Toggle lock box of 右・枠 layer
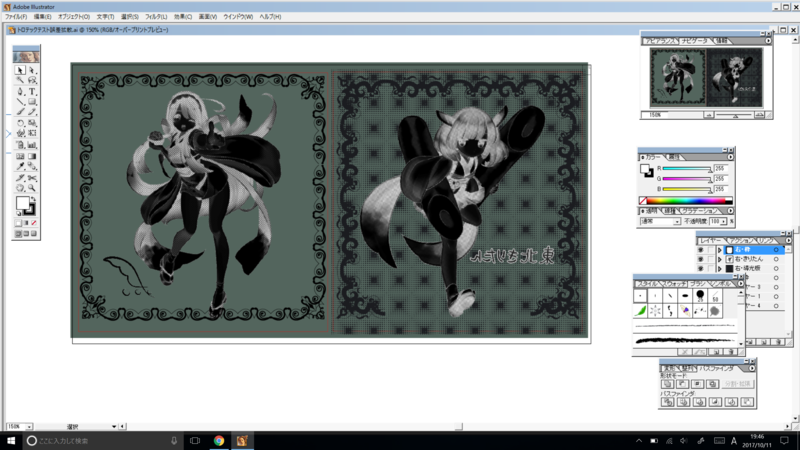This screenshot has width=800, height=450. (710, 250)
